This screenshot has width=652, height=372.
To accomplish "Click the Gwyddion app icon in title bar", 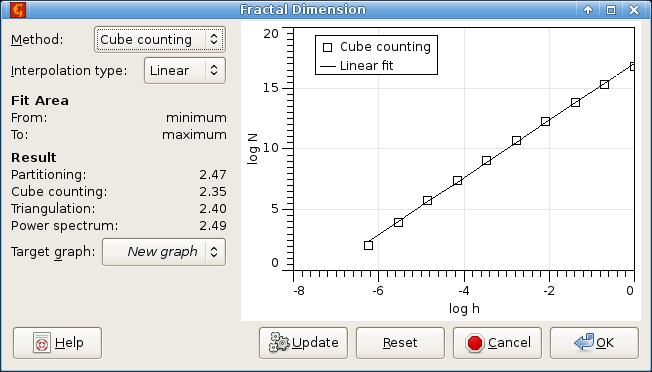I will pos(18,10).
